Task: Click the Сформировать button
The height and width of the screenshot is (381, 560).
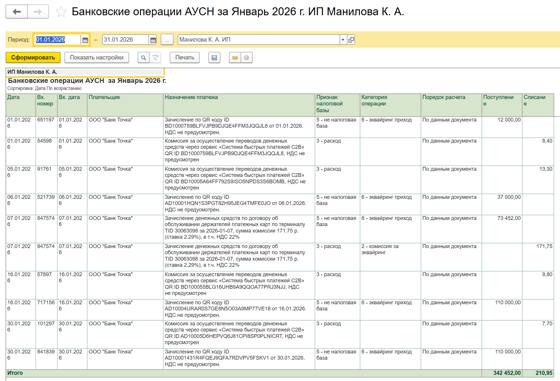Action: 33,57
